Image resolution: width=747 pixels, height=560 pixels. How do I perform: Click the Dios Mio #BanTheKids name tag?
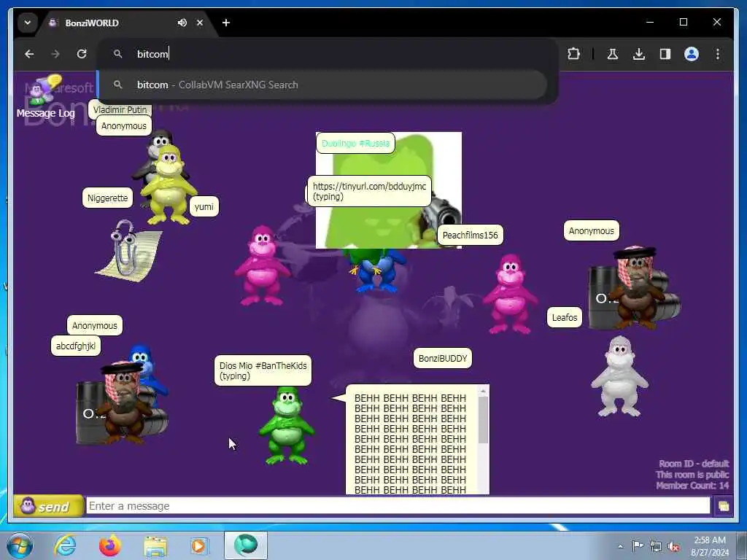[263, 370]
